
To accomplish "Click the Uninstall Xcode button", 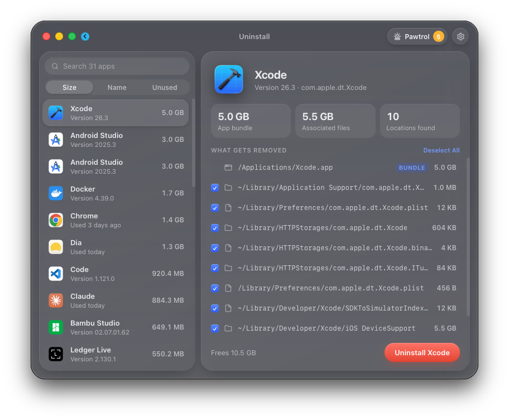I will (422, 352).
